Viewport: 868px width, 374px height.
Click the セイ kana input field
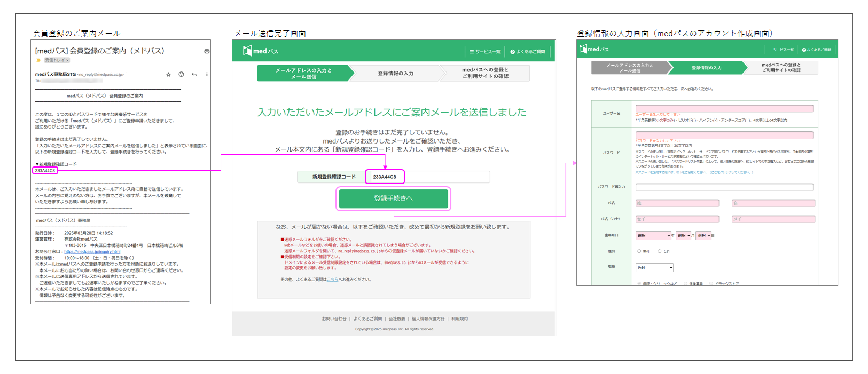tap(677, 219)
